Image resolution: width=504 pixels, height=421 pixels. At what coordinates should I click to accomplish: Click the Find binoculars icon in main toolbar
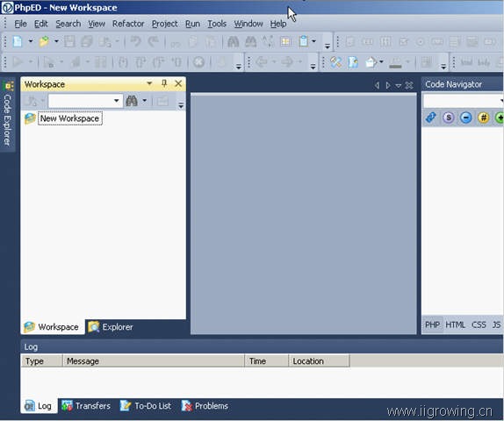(233, 41)
